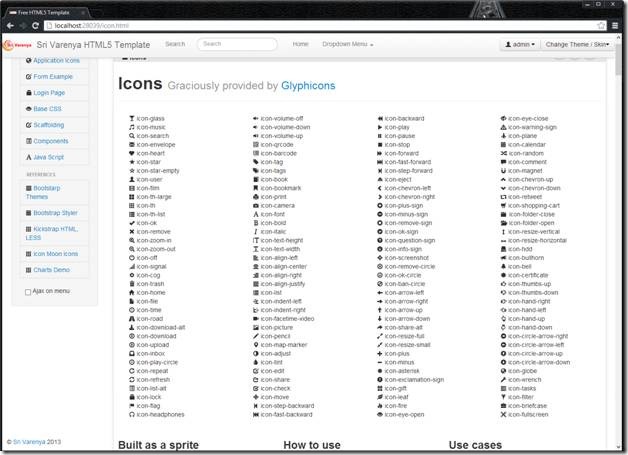Click the Sri Varenya logo in navbar
Image resolution: width=628 pixels, height=455 pixels.
pyautogui.click(x=17, y=45)
